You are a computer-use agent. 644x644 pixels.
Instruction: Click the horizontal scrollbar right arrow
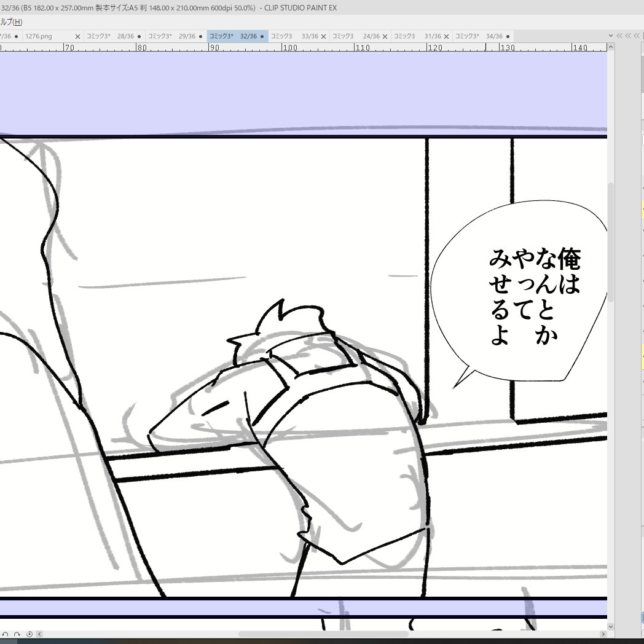click(603, 634)
